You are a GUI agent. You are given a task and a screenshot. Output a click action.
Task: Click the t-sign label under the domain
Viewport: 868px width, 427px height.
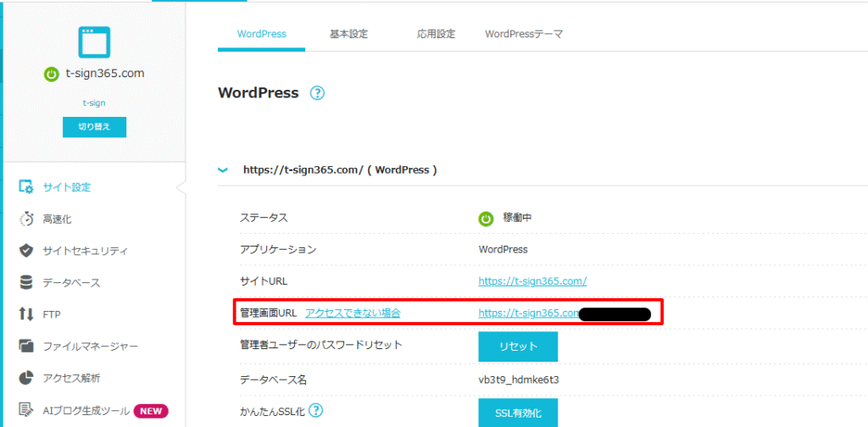pyautogui.click(x=94, y=103)
